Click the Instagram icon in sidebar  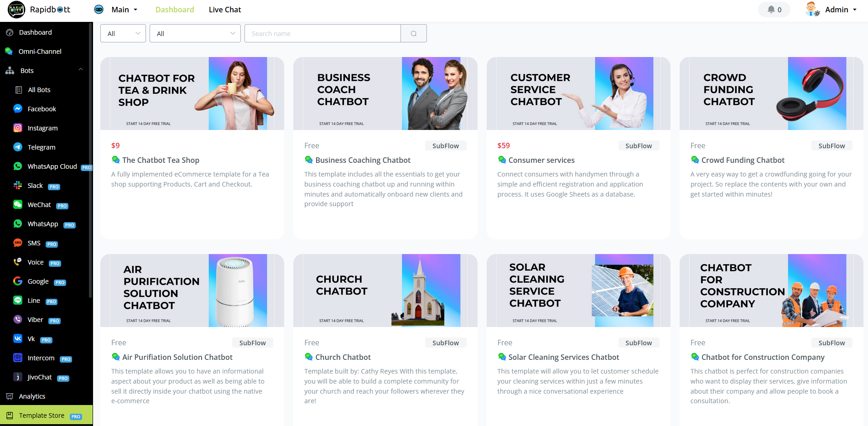point(18,128)
